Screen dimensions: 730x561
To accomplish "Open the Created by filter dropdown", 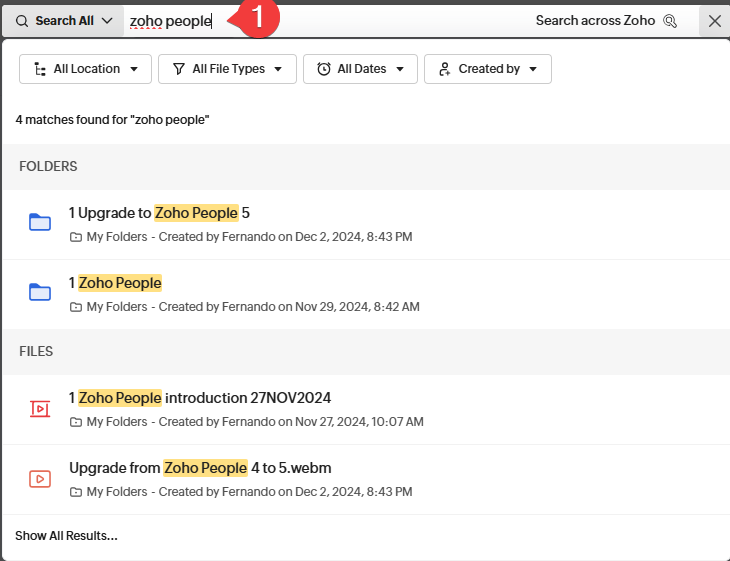I will coord(487,69).
